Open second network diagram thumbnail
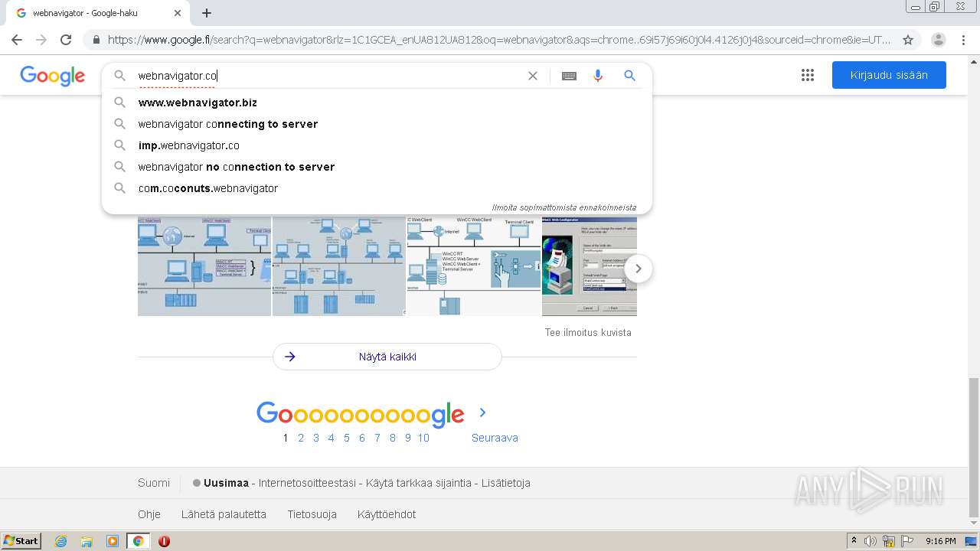The width and height of the screenshot is (980, 551). [338, 266]
